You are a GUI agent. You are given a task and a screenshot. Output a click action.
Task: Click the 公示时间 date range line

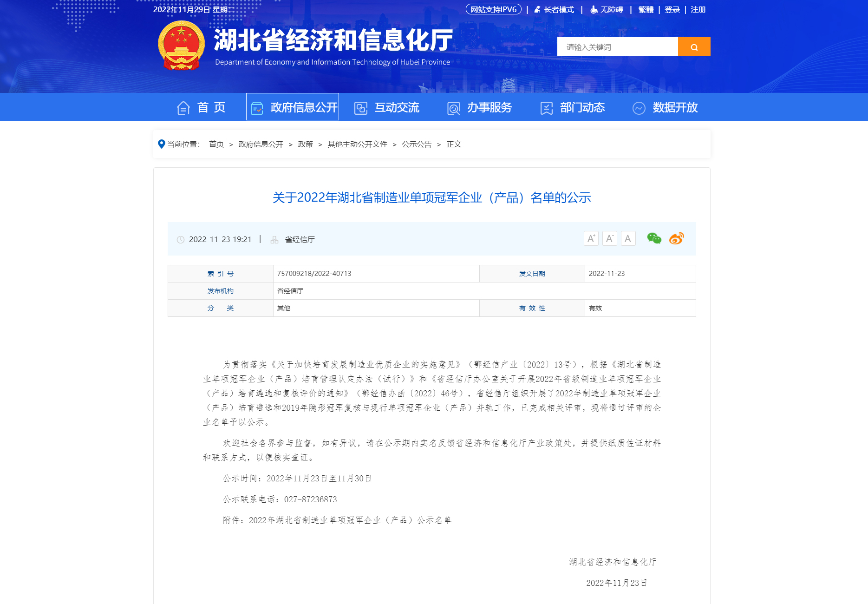(x=297, y=478)
